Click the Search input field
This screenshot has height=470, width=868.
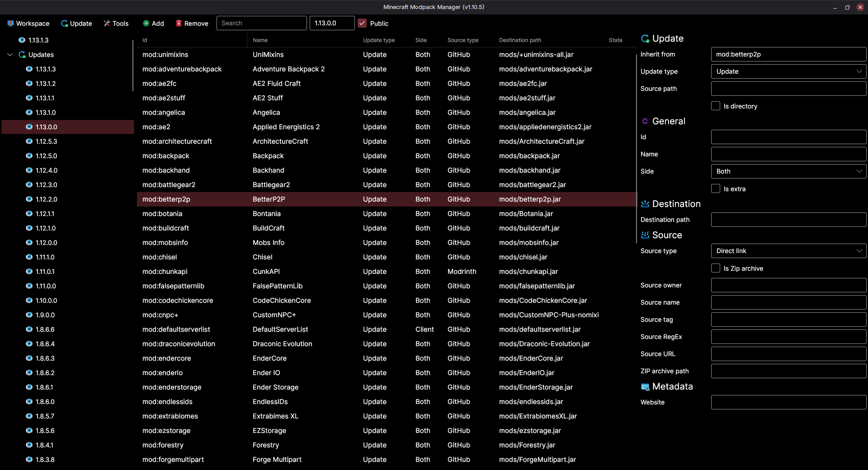(261, 23)
